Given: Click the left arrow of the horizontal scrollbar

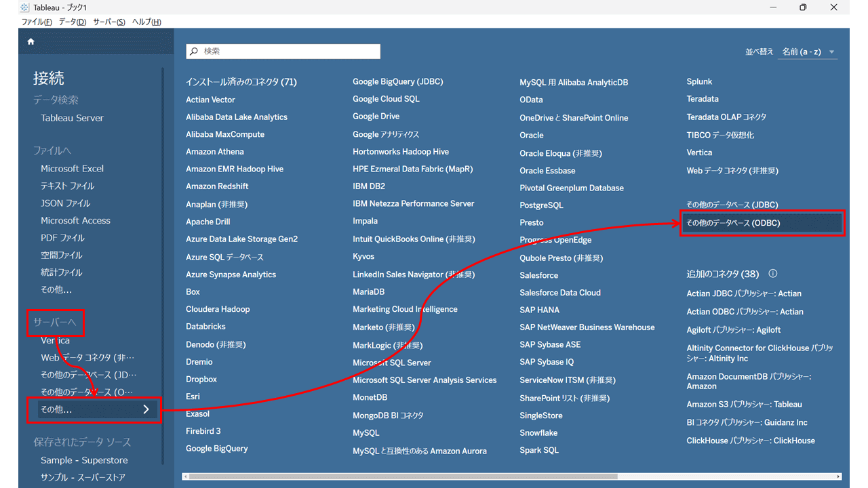Looking at the screenshot, I should [x=186, y=476].
